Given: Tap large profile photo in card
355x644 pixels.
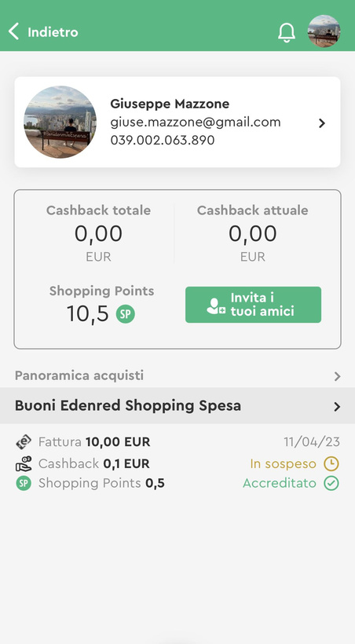Looking at the screenshot, I should (60, 122).
